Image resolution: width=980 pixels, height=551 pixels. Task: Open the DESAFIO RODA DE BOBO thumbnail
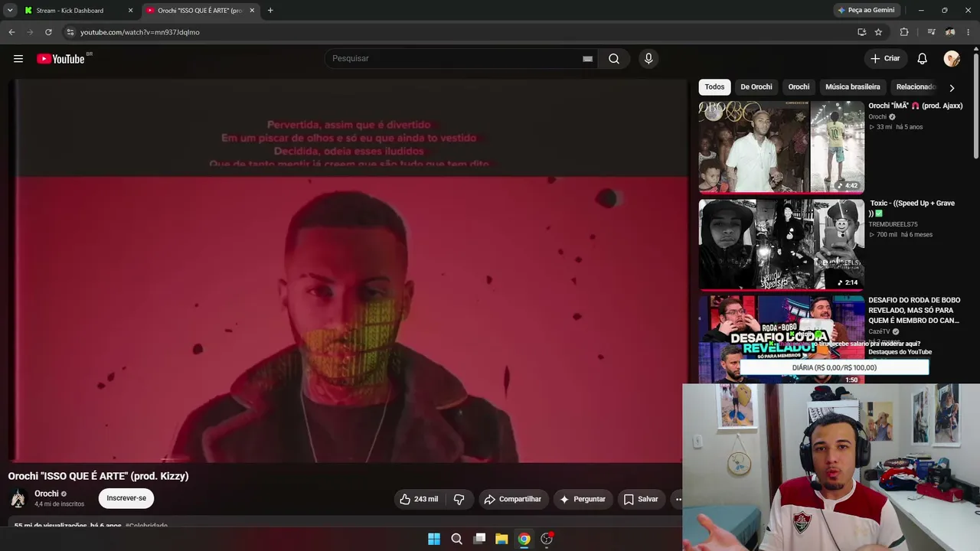782,339
